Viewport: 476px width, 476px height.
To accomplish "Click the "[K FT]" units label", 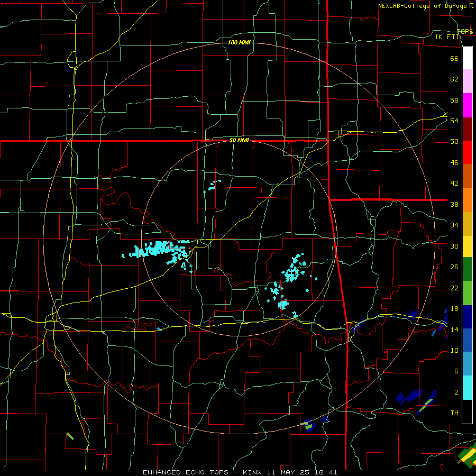I will 447,36.
